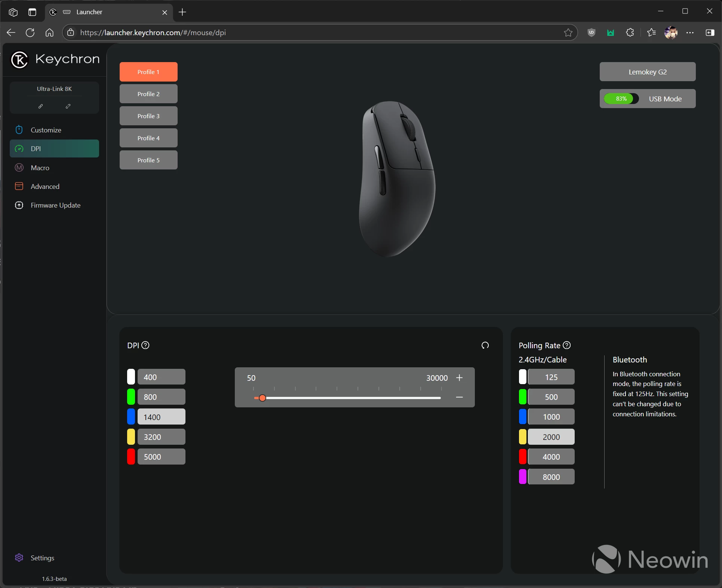Set polling rate to 1000
Viewport: 722px width, 588px height.
[551, 417]
